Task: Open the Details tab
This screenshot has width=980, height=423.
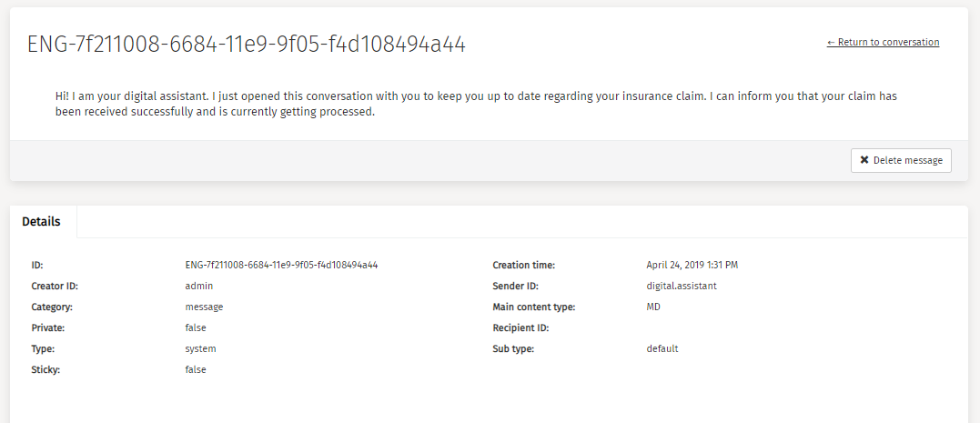Action: click(x=42, y=222)
